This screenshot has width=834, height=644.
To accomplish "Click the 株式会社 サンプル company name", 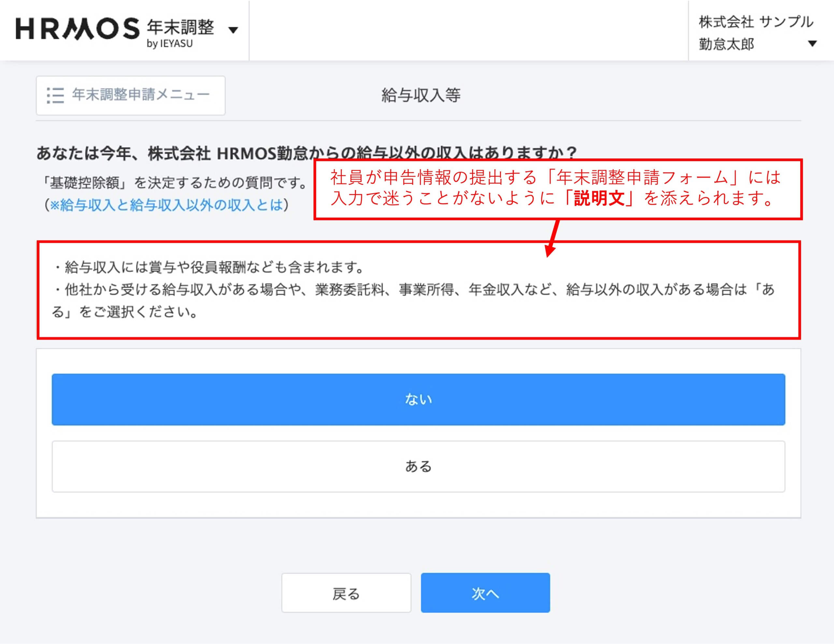I will pos(756,22).
